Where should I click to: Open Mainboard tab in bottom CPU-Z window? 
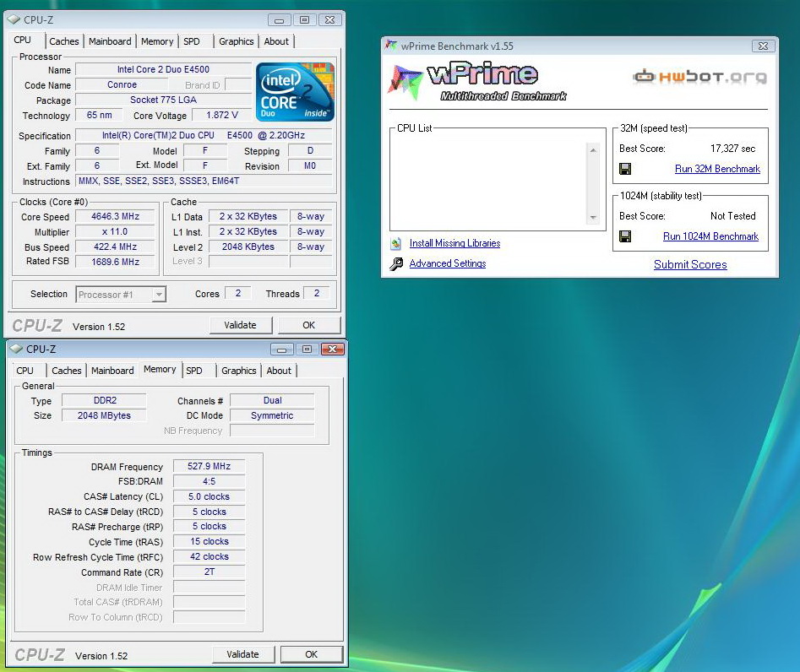[112, 371]
